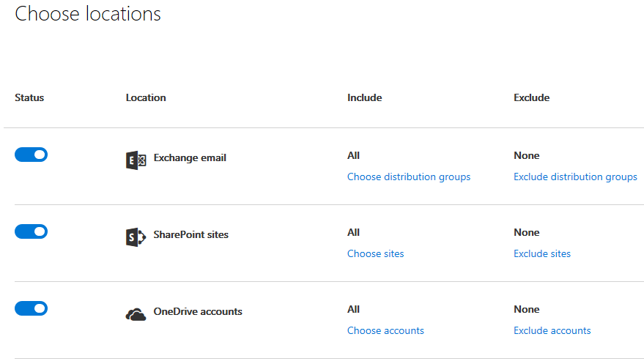Switch off the OneDrive accounts toggle
644x364 pixels.
coord(31,308)
